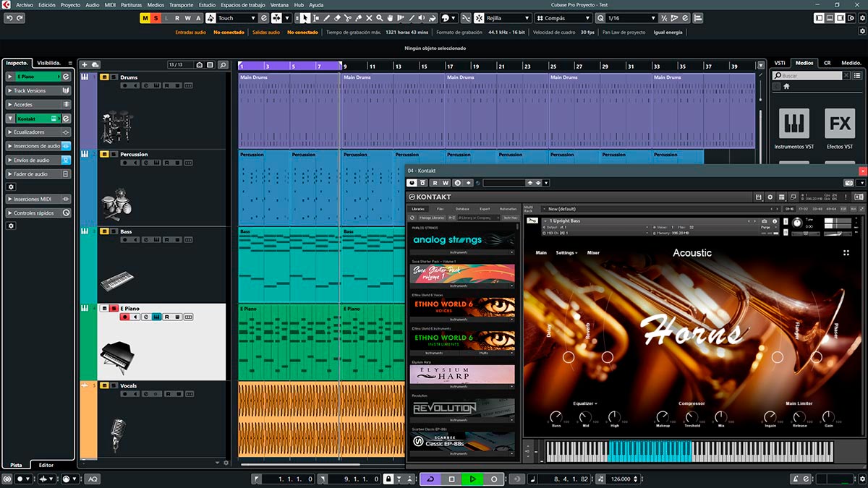The image size is (868, 488).
Task: Click the Inserciones de audio section icon
Action: click(x=66, y=146)
